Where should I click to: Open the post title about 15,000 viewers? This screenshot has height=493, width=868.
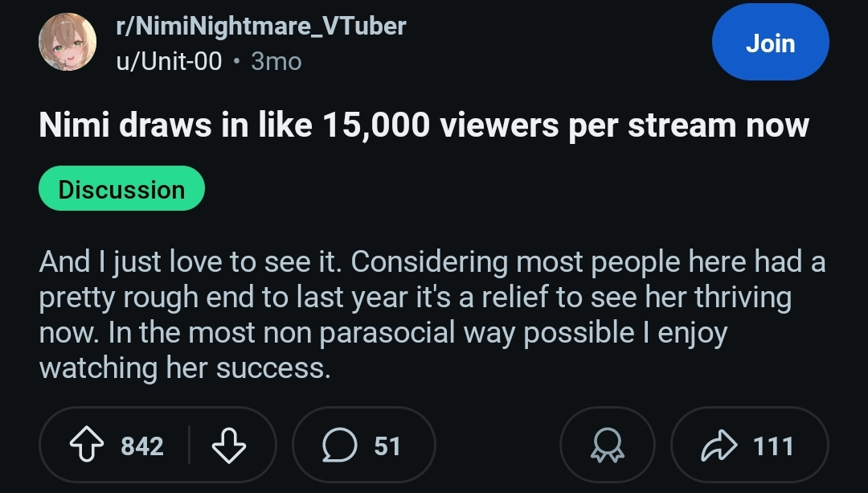click(424, 126)
